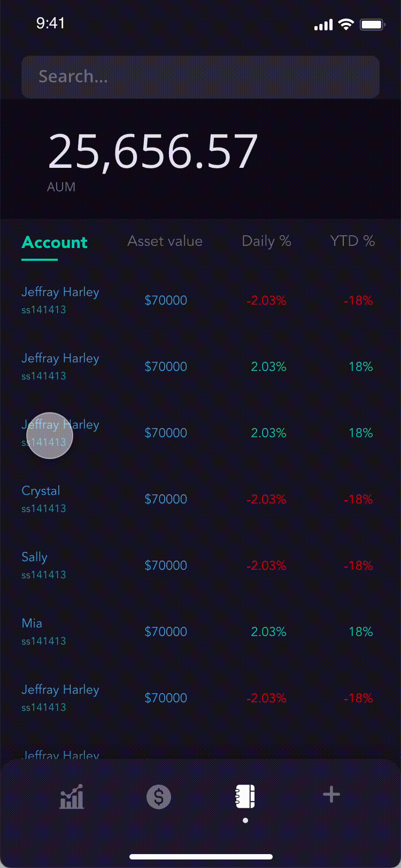Image resolution: width=401 pixels, height=868 pixels.
Task: Switch to the Account column tab
Action: (x=55, y=243)
